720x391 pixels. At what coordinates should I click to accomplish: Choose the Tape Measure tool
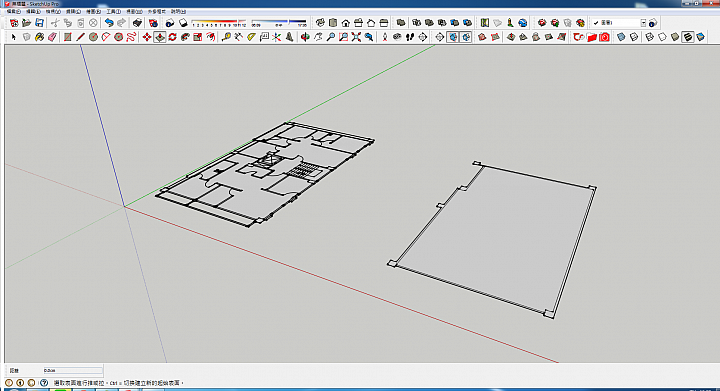point(226,37)
